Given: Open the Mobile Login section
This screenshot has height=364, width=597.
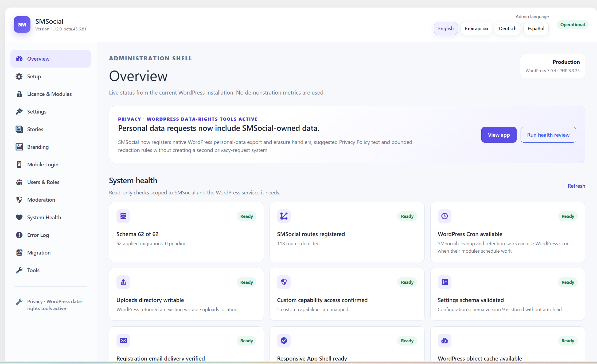Looking at the screenshot, I should click(x=51, y=165).
